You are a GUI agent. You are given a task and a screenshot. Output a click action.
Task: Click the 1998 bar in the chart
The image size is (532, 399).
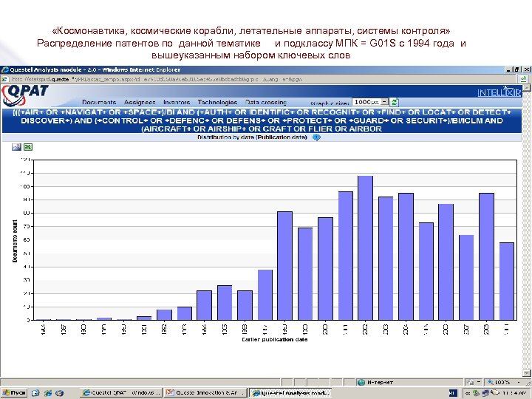point(284,266)
